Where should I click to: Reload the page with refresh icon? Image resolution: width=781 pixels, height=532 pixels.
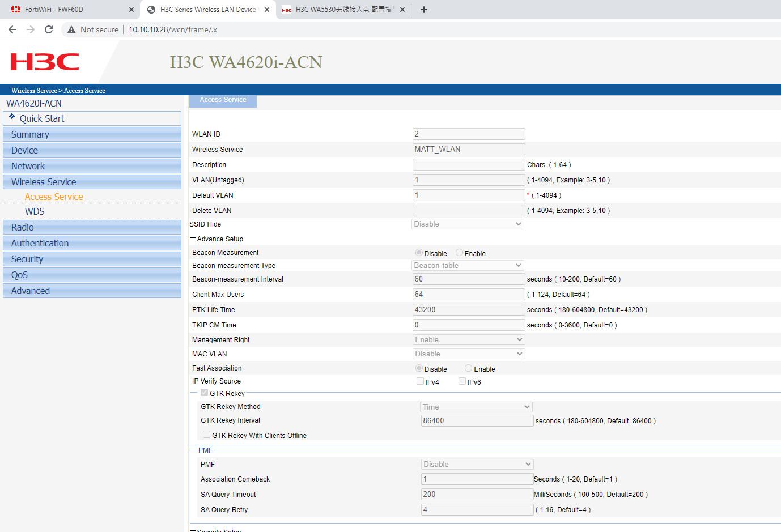click(49, 29)
